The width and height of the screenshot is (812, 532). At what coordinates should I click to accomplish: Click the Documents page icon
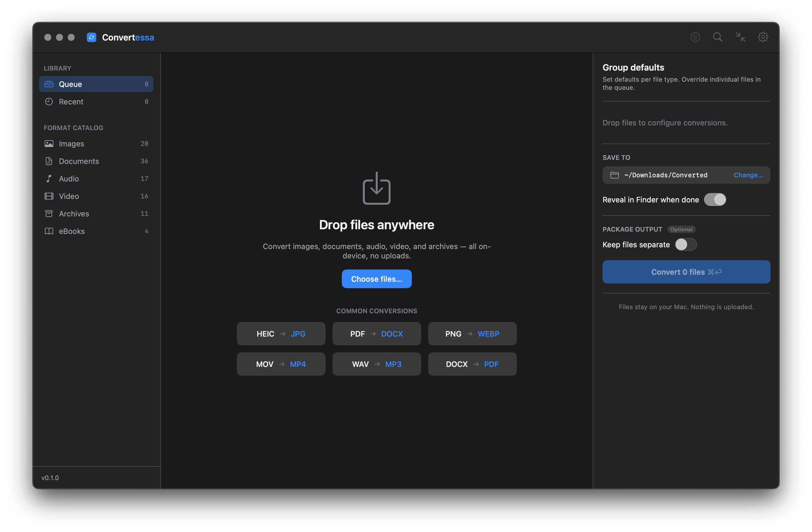click(x=49, y=161)
